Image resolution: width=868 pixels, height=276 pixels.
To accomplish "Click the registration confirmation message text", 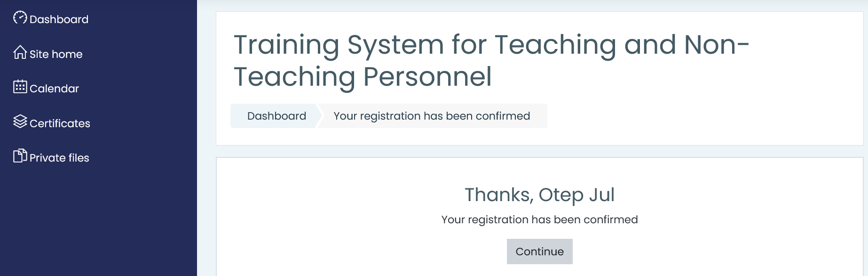I will tap(539, 219).
